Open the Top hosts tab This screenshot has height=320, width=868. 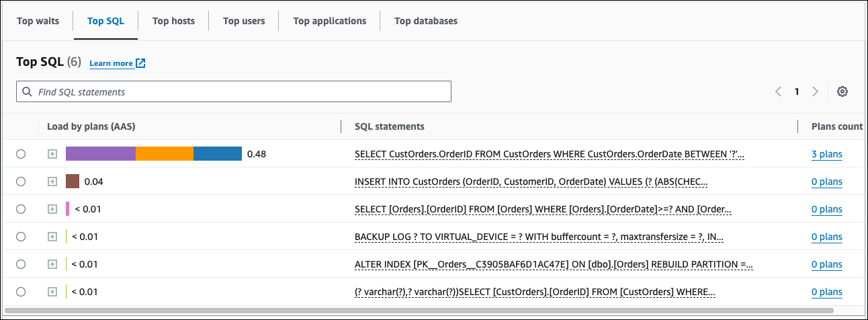[173, 21]
